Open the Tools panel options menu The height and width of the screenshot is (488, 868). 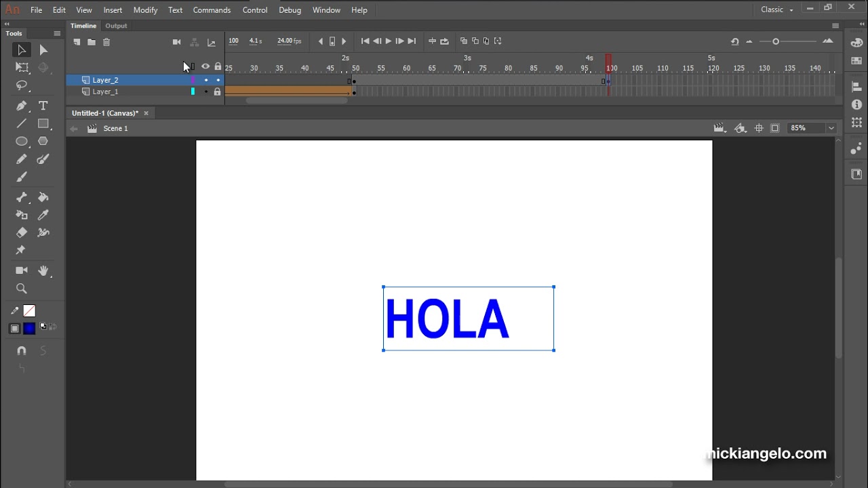click(57, 33)
